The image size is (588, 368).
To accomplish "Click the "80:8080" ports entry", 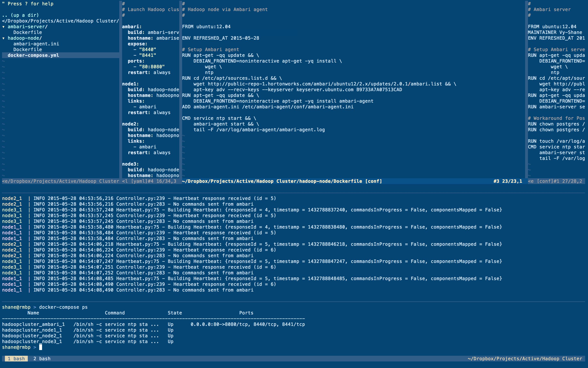I will pyautogui.click(x=152, y=67).
